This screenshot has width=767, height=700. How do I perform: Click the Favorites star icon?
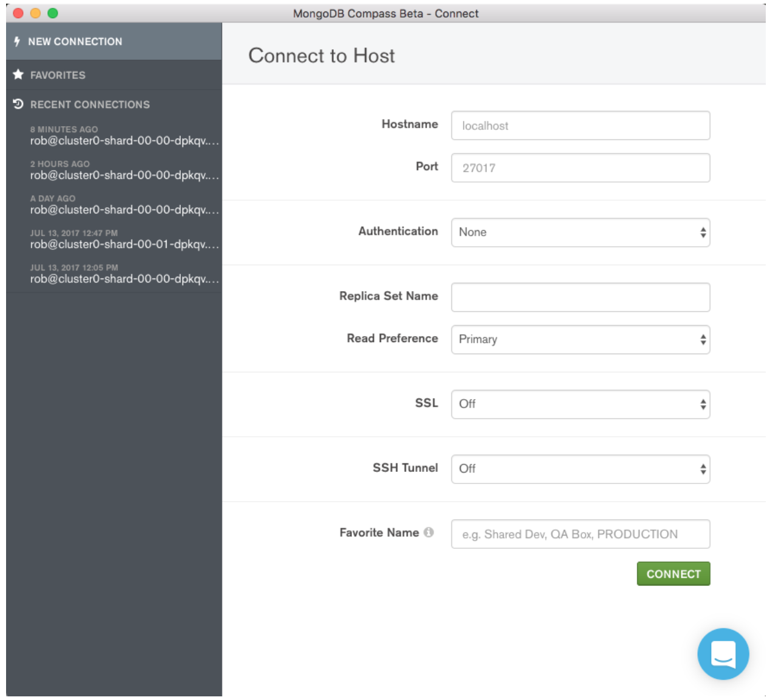tap(18, 75)
